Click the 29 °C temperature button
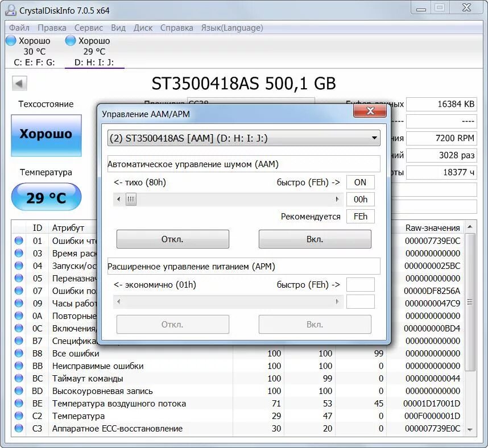This screenshot has height=448, width=488. coord(47,197)
